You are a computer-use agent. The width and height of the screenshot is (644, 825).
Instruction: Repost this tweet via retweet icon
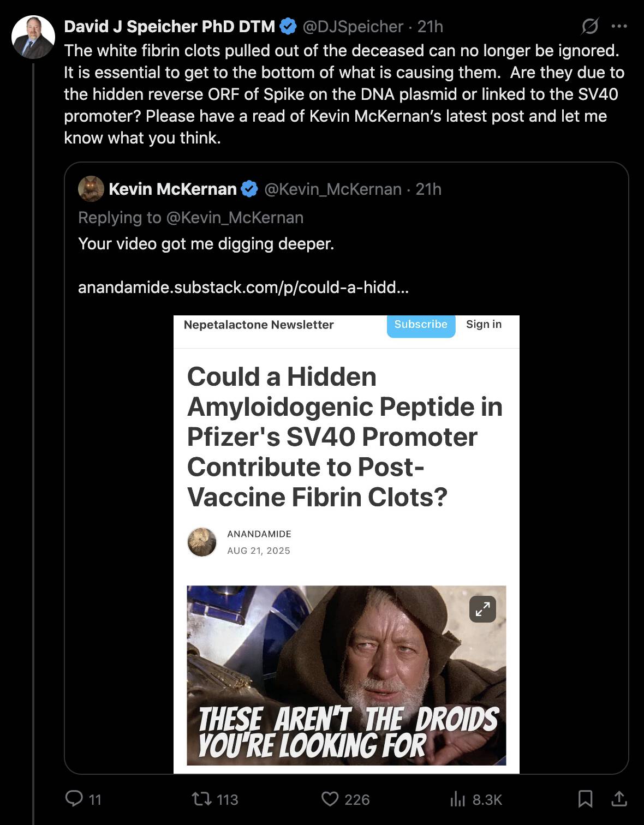(x=201, y=799)
